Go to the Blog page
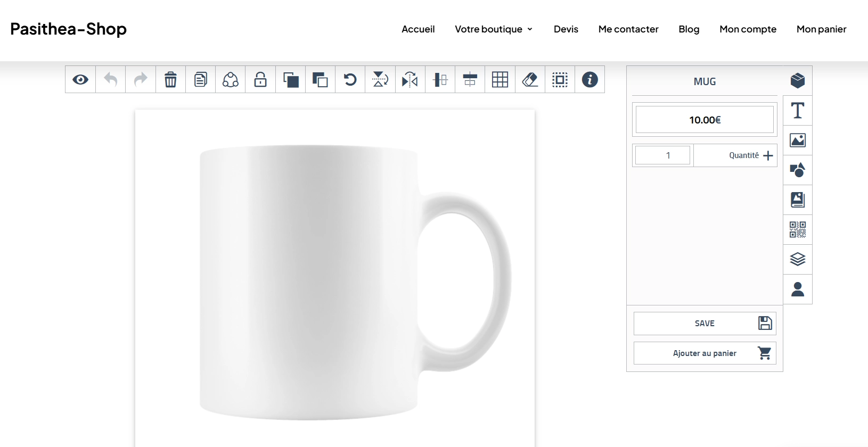 pyautogui.click(x=689, y=29)
